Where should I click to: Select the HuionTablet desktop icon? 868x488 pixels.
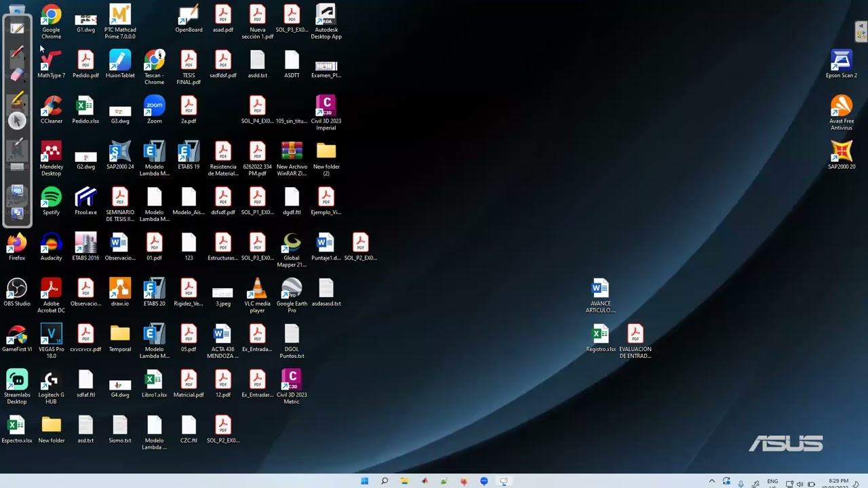(120, 64)
